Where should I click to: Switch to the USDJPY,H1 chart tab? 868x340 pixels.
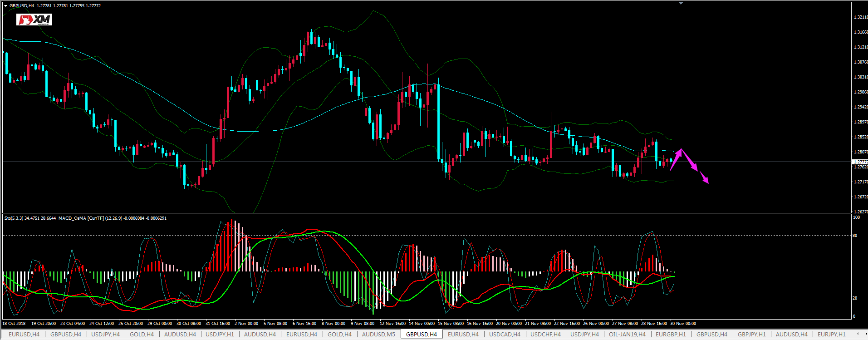[220, 335]
